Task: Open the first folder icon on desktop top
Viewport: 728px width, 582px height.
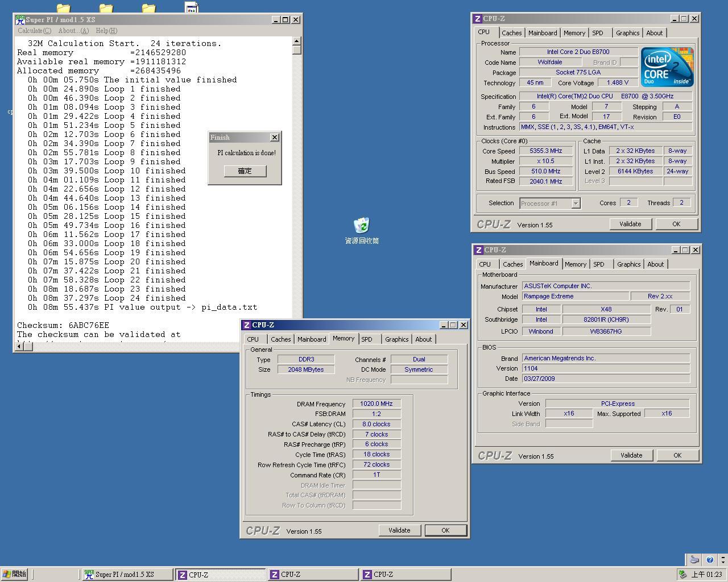Action: point(63,8)
